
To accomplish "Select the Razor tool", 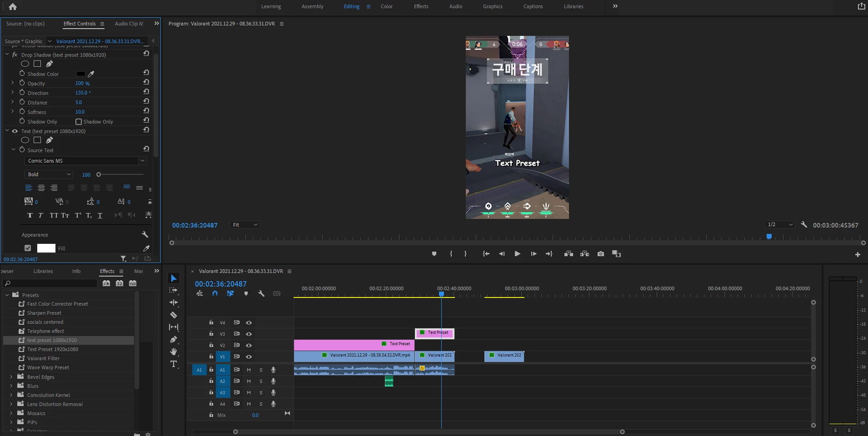I will tap(174, 315).
